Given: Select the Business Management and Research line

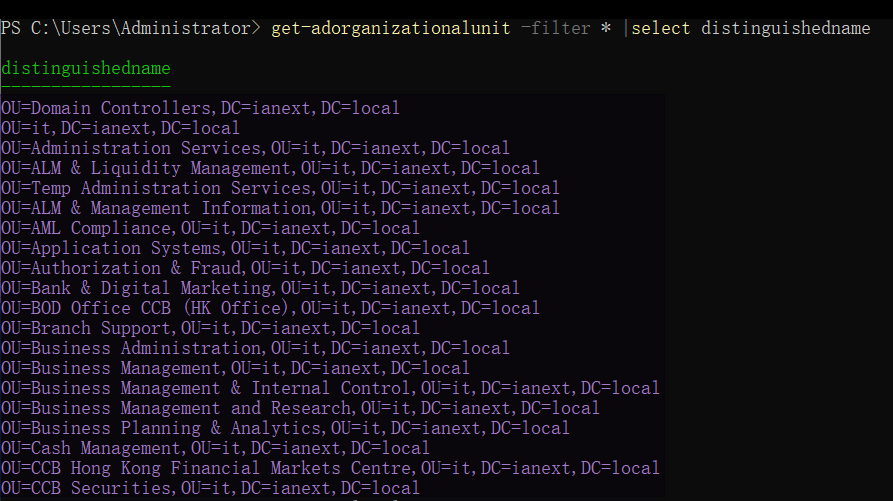Looking at the screenshot, I should click(x=300, y=408).
